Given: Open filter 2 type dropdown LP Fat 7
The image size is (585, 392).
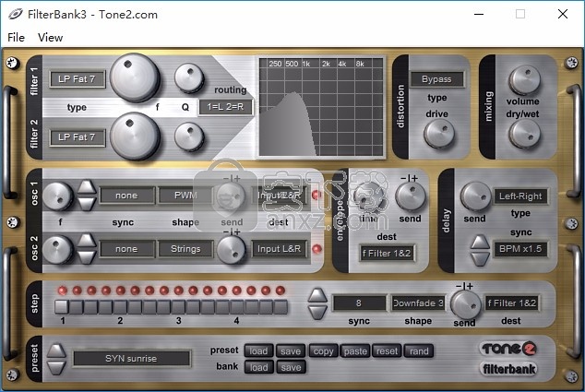Looking at the screenshot, I should pyautogui.click(x=77, y=137).
